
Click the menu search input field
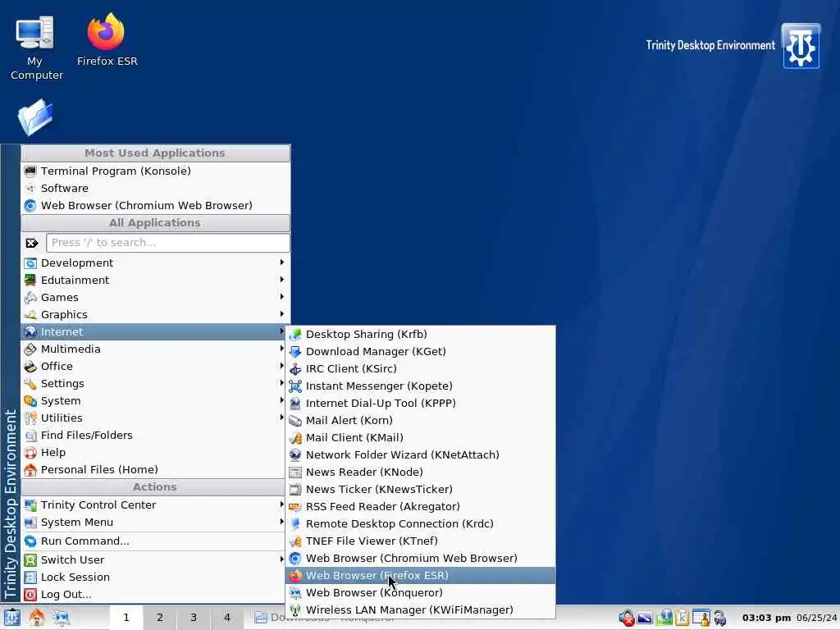pyautogui.click(x=167, y=243)
